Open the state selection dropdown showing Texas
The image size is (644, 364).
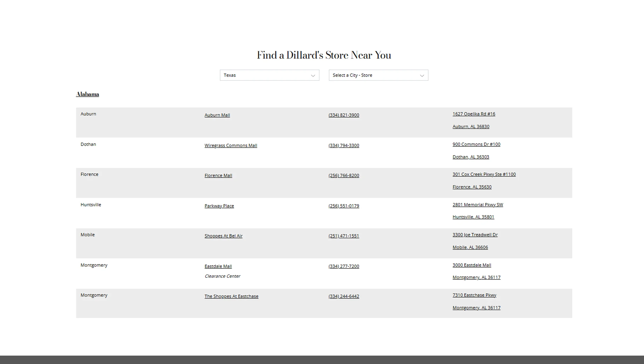click(x=269, y=75)
